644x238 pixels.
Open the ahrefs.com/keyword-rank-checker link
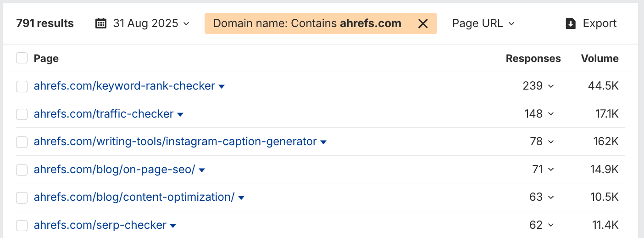tap(124, 86)
